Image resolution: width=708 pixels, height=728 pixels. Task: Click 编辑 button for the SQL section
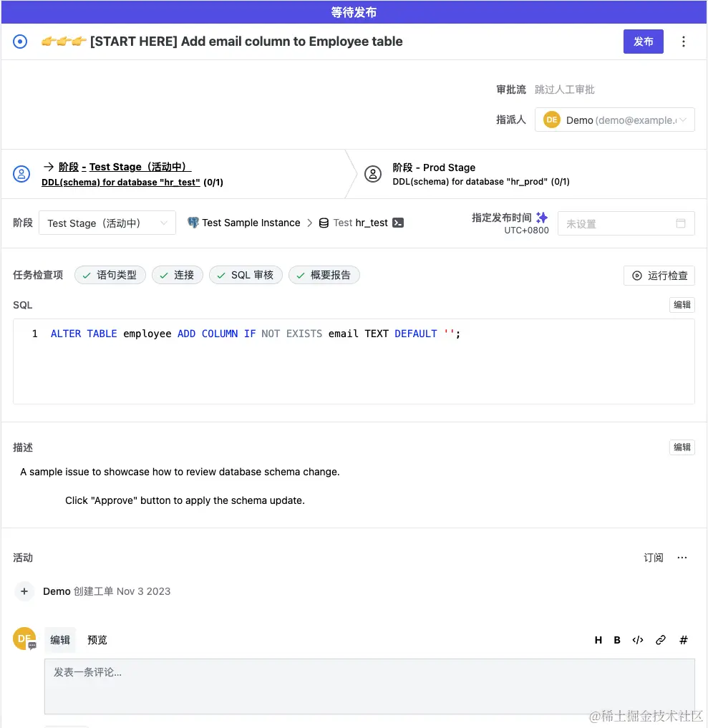pos(682,304)
